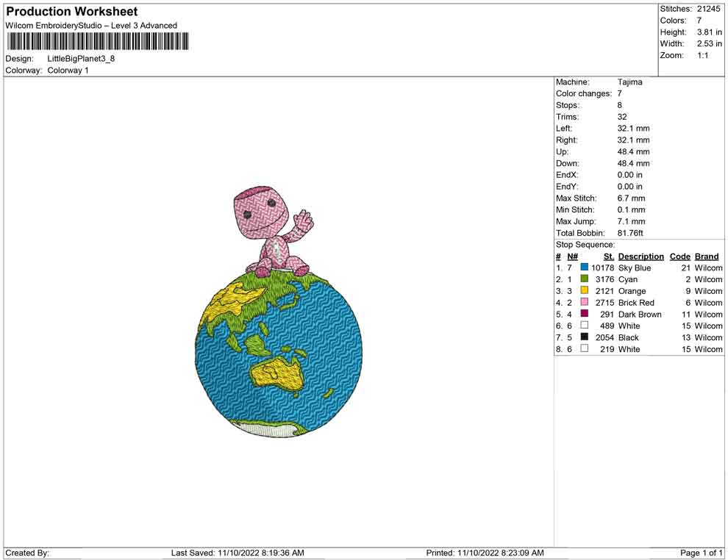The width and height of the screenshot is (728, 560).
Task: Click the Orange stitch count 2121
Action: pos(604,291)
